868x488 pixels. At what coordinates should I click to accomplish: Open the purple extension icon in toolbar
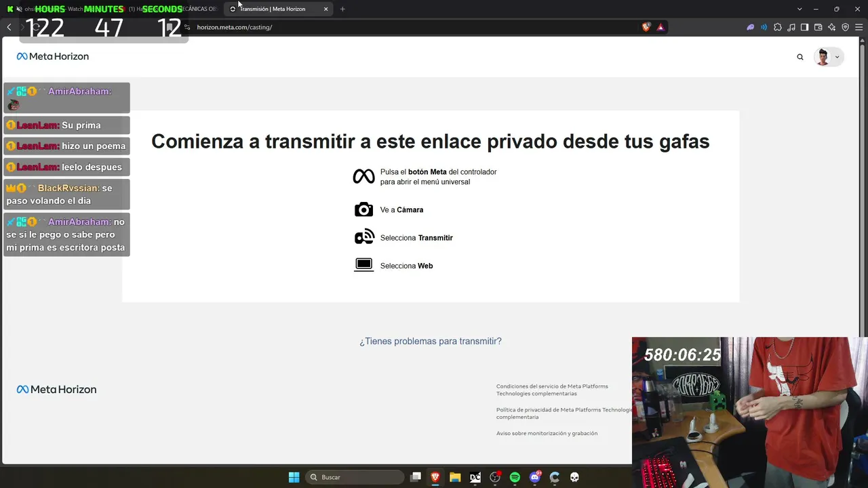(751, 27)
